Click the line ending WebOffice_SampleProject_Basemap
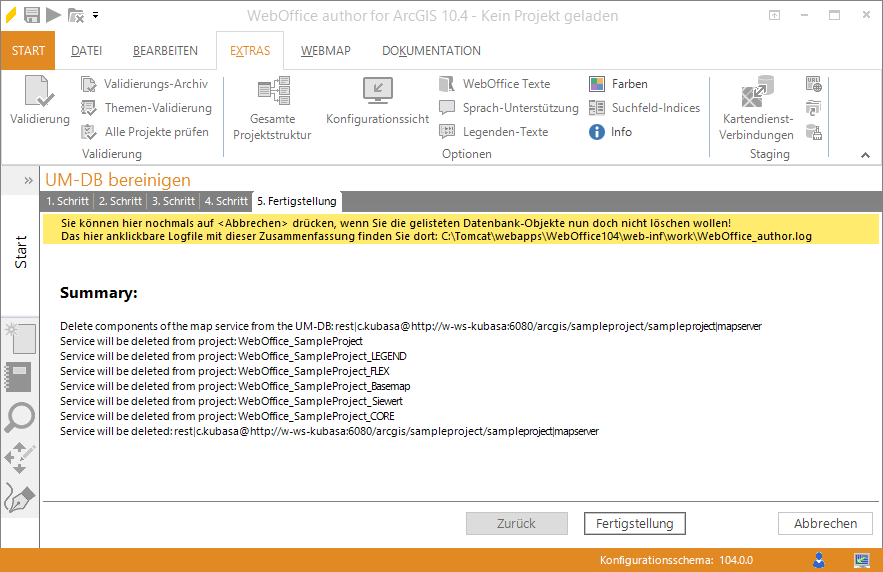This screenshot has height=572, width=883. coord(235,386)
